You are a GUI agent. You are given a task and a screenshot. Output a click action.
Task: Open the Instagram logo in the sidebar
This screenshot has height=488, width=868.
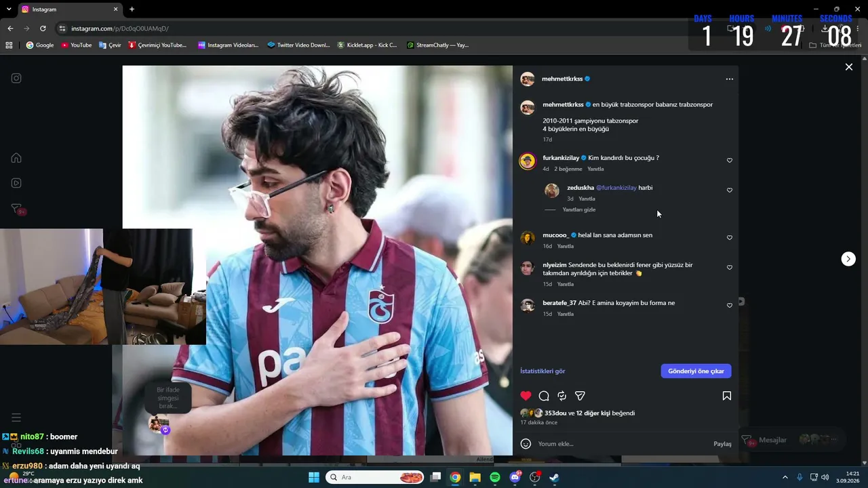[x=16, y=78]
